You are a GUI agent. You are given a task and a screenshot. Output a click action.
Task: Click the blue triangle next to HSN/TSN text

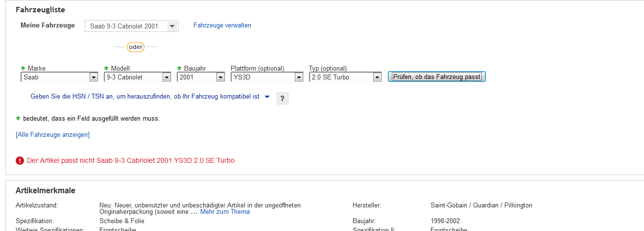pyautogui.click(x=267, y=97)
